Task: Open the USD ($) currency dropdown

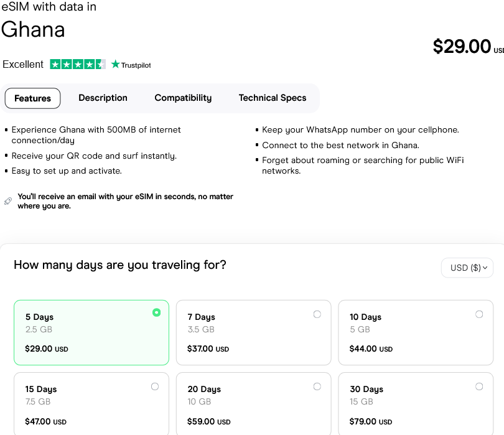Action: pos(467,268)
